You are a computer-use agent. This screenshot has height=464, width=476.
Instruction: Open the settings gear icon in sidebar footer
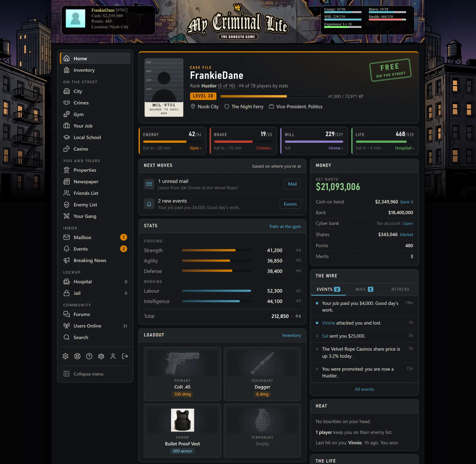pos(65,356)
